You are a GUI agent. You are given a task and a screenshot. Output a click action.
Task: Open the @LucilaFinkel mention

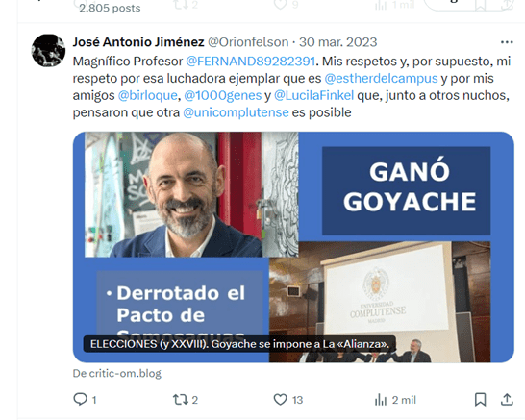click(x=313, y=95)
